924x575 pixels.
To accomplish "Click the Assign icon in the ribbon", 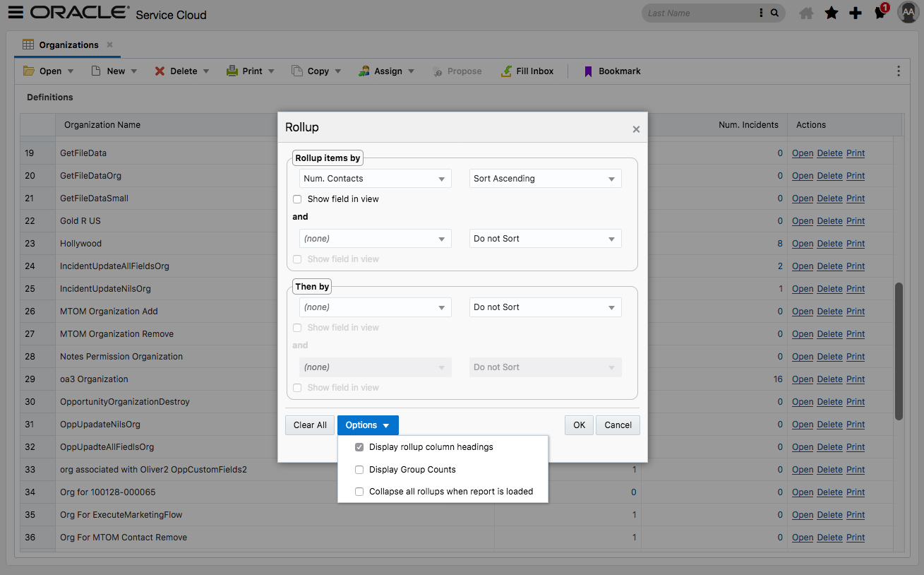I will [365, 71].
